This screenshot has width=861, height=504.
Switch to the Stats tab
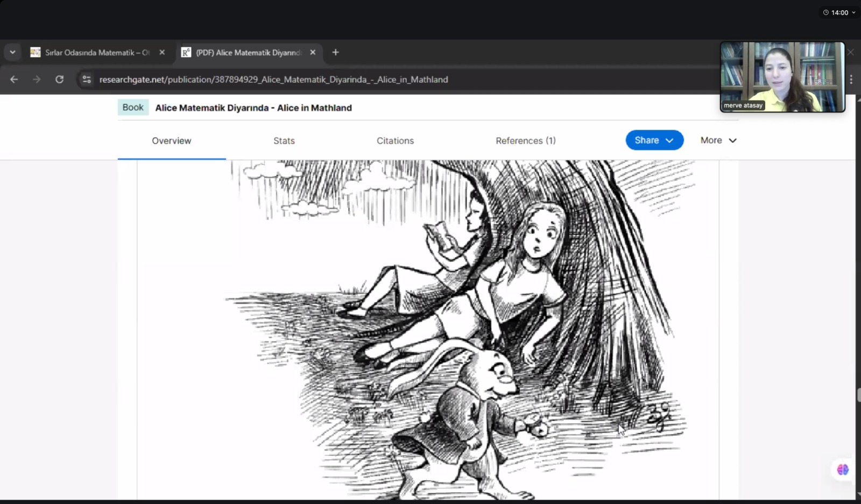point(284,141)
